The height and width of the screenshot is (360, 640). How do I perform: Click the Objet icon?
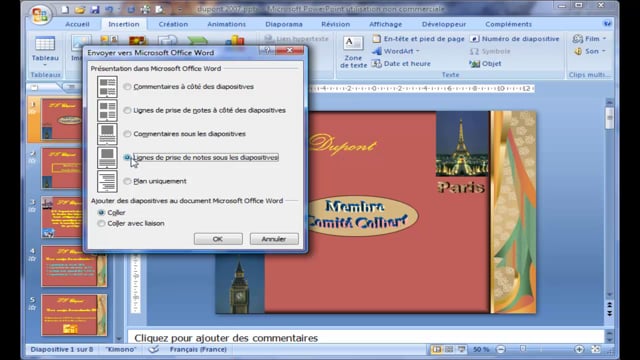coord(474,64)
